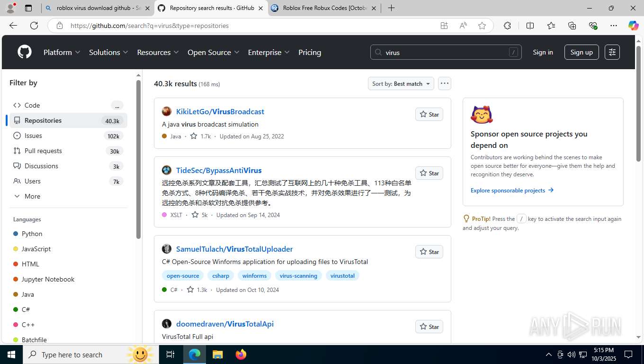Star the SamuelTulach/VirusTotalUploader repository
The height and width of the screenshot is (364, 644).
(429, 252)
